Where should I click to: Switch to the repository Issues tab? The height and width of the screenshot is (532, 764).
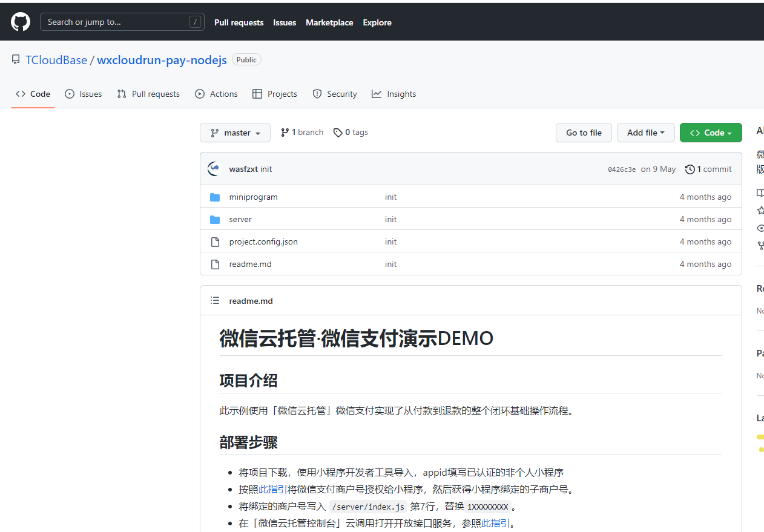84,94
